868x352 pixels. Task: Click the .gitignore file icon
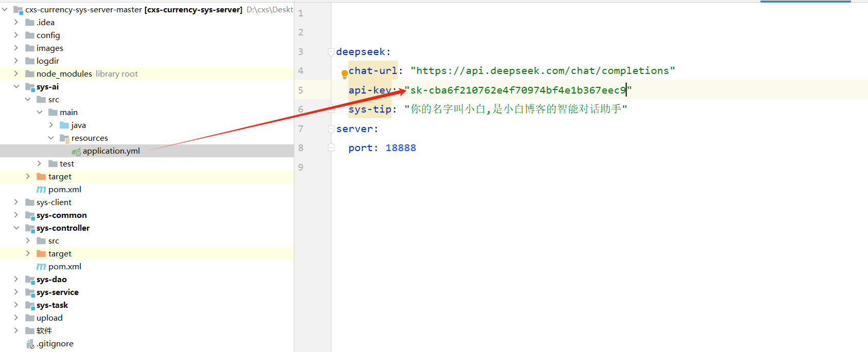click(30, 344)
